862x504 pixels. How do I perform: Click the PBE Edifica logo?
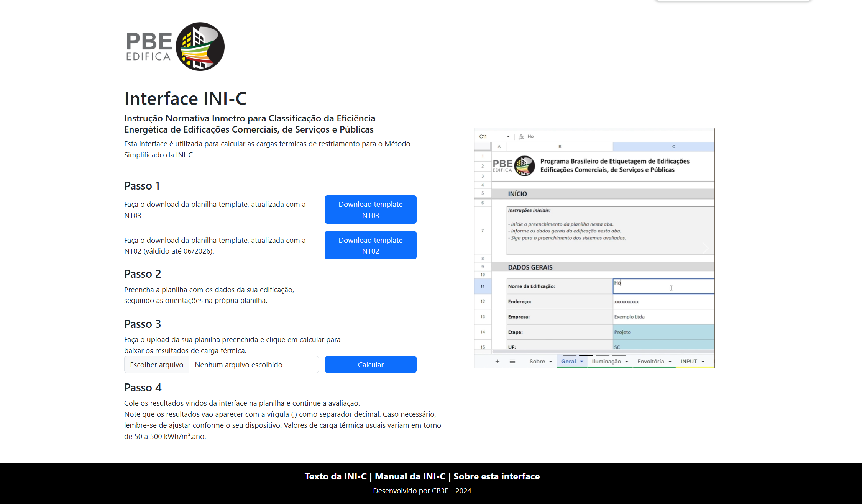click(x=175, y=46)
